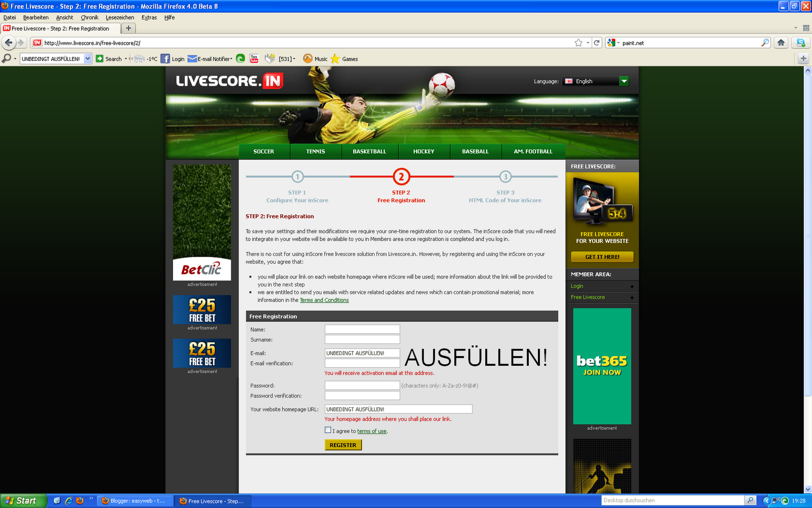Click the BetClic advertisement banner

202,223
